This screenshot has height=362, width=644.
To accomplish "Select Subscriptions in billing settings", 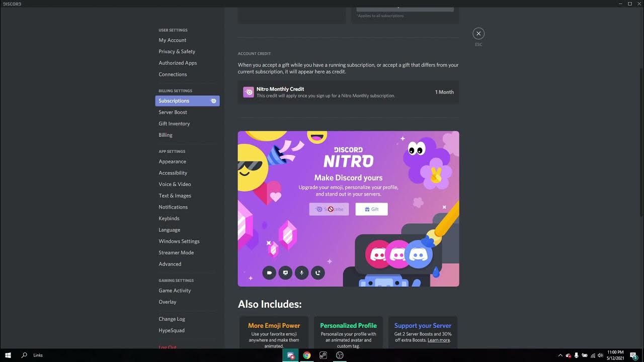I will pos(187,101).
